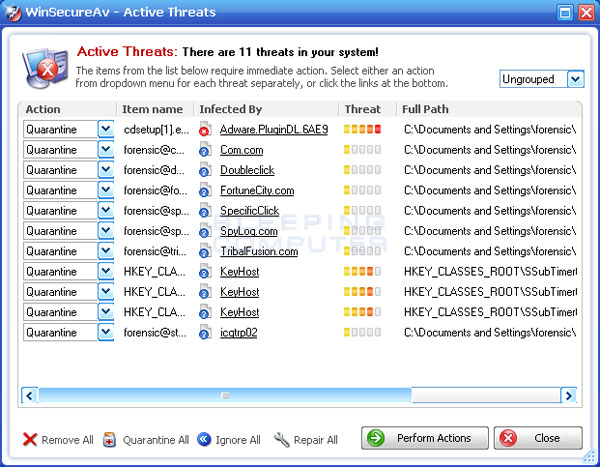Screen dimensions: 600x467
Task: Click the Quarantine All link text
Action: point(156,440)
